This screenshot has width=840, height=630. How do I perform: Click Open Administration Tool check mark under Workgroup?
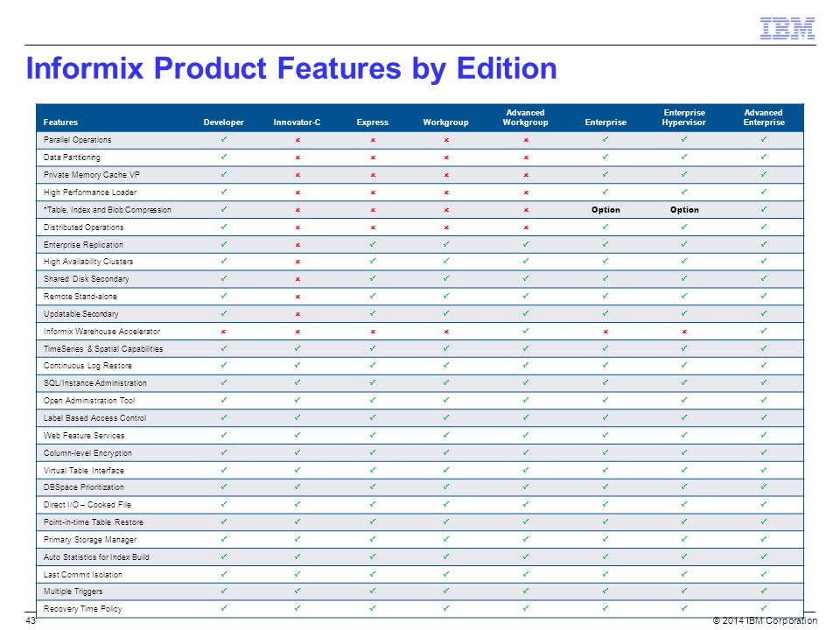(446, 400)
